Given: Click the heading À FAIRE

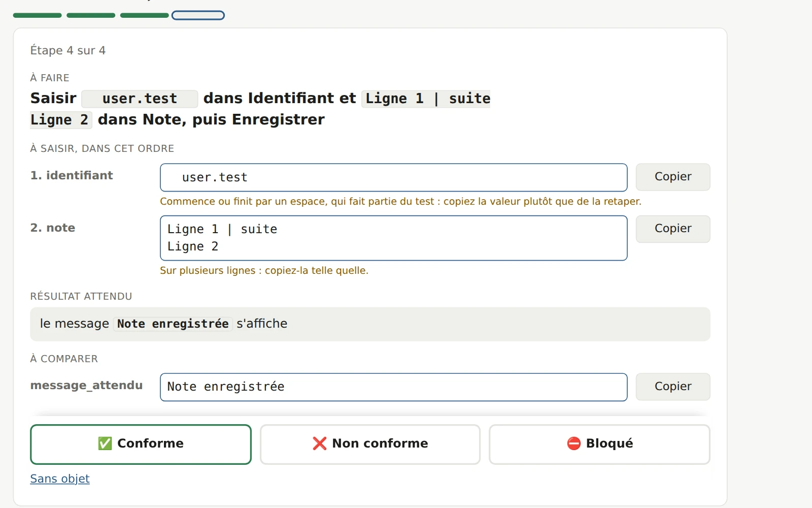Looking at the screenshot, I should (50, 78).
